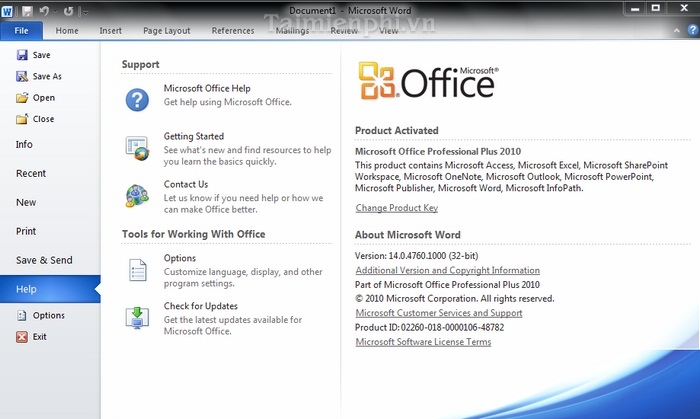Switch to the Insert tab
Screen dimensions: 700x419
[110, 30]
